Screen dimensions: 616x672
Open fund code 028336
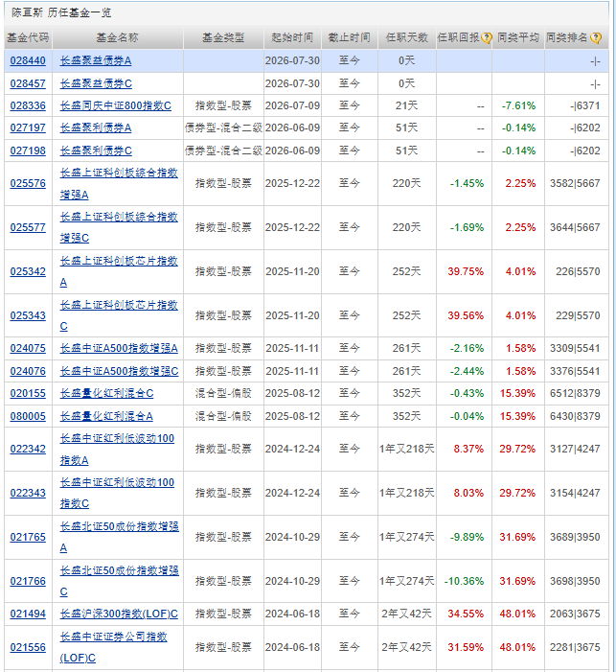pos(28,105)
